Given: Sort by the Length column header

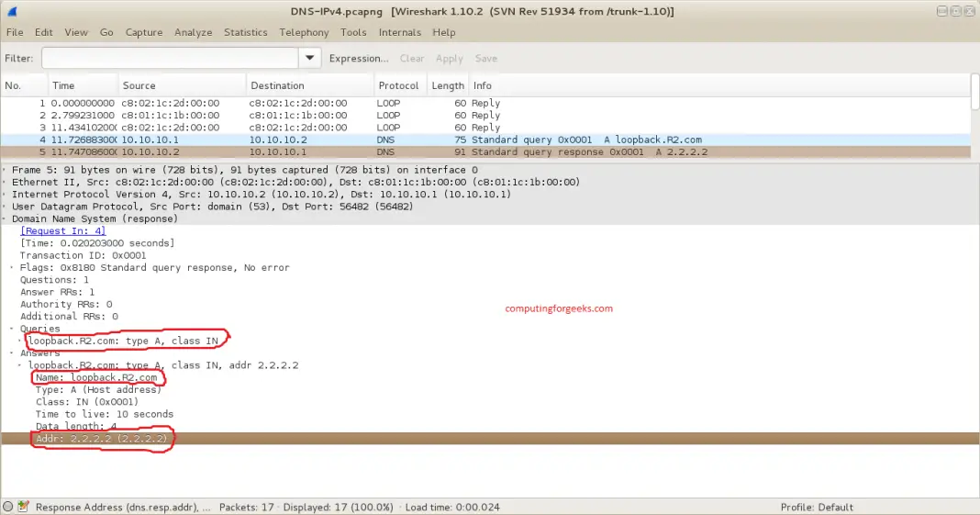Looking at the screenshot, I should (448, 85).
